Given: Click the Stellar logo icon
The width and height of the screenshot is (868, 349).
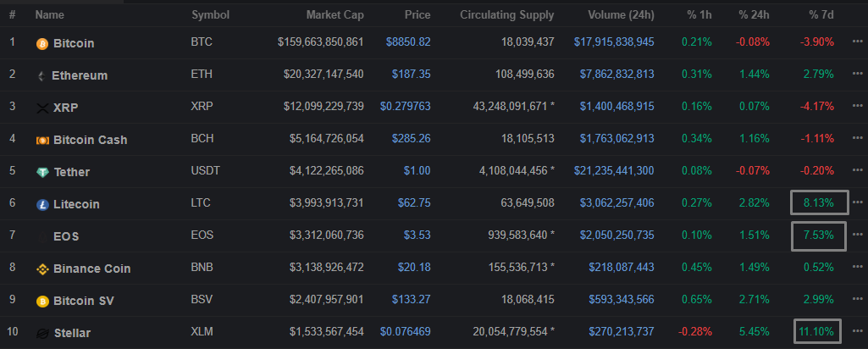Looking at the screenshot, I should coord(42,333).
